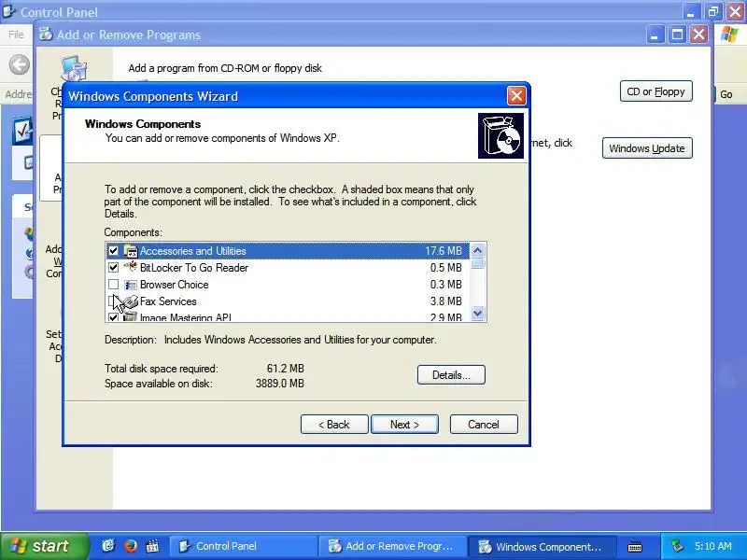Click the Control Panel title bar icon
747x560 pixels.
pos(8,11)
